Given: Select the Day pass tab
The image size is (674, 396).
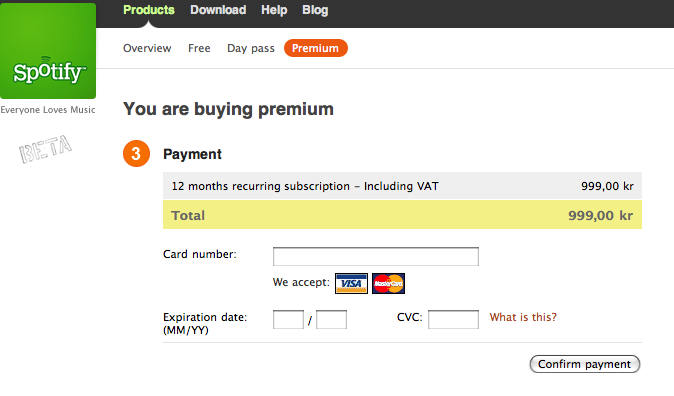Looking at the screenshot, I should tap(251, 48).
